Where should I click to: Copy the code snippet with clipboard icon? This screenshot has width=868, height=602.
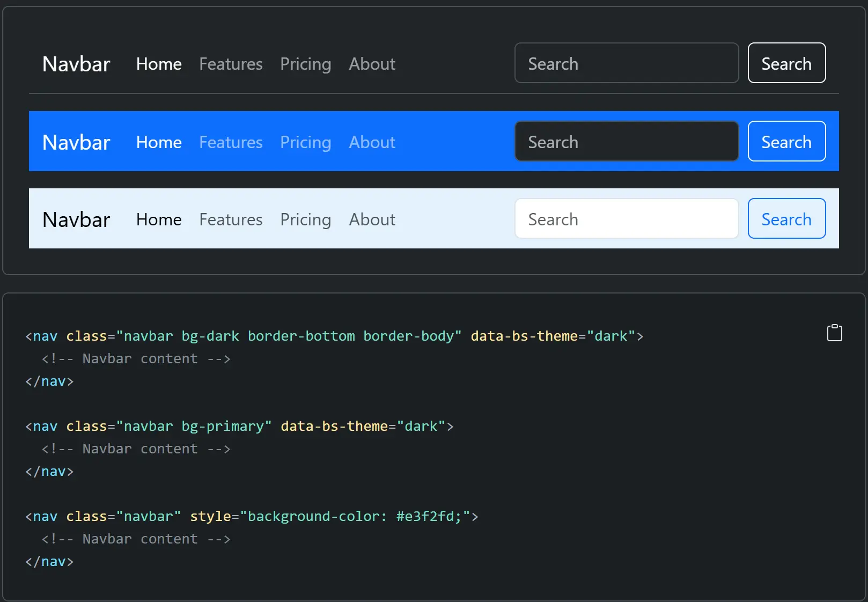click(834, 333)
